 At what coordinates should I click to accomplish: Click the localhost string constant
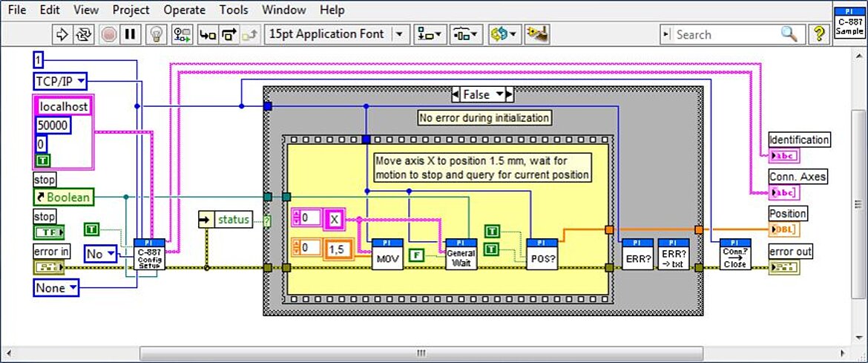[x=63, y=106]
